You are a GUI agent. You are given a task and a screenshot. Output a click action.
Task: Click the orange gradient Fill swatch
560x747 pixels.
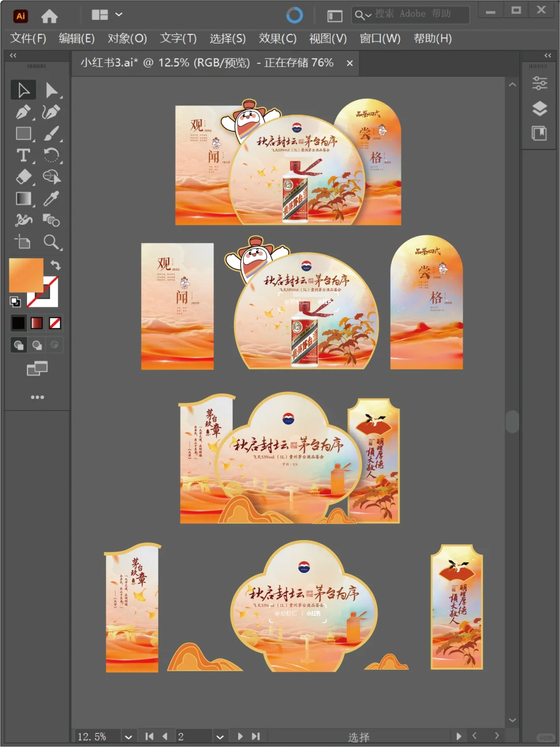(x=26, y=275)
